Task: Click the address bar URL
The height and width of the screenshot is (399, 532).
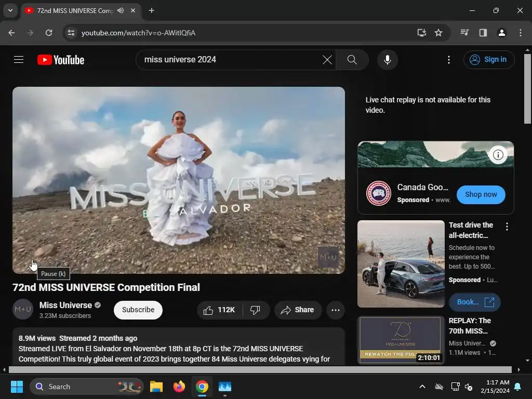Action: pyautogui.click(x=138, y=33)
